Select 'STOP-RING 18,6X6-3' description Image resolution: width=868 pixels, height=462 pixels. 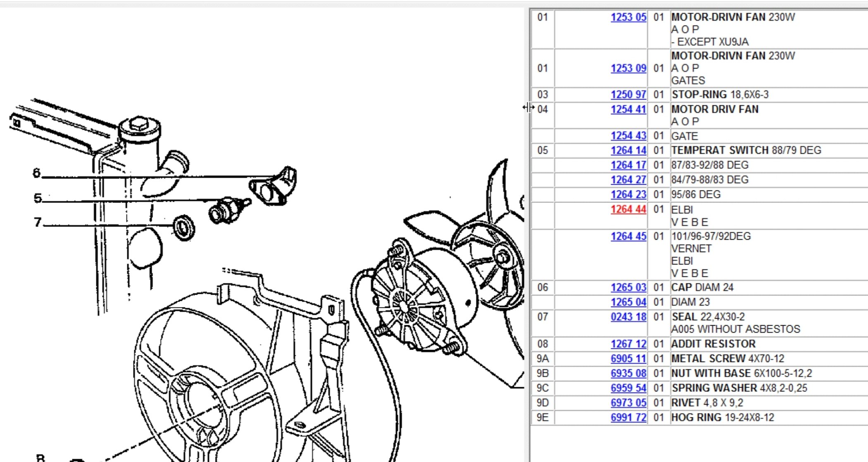click(x=720, y=95)
